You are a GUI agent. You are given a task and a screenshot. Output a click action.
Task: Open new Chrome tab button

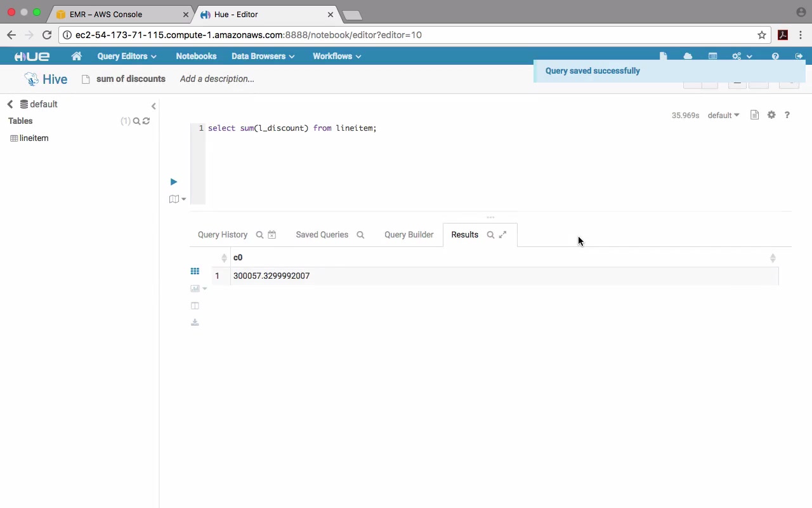(x=351, y=15)
